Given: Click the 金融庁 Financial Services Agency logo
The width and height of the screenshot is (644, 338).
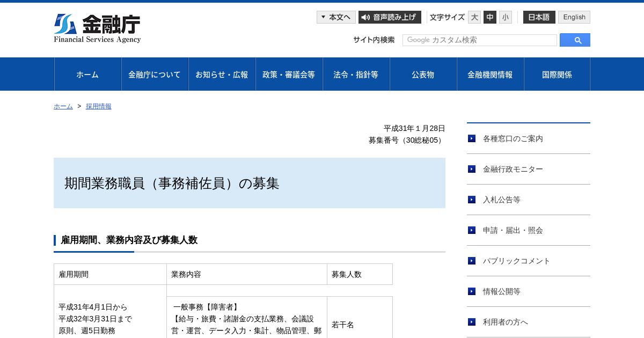Looking at the screenshot, I should (x=97, y=28).
